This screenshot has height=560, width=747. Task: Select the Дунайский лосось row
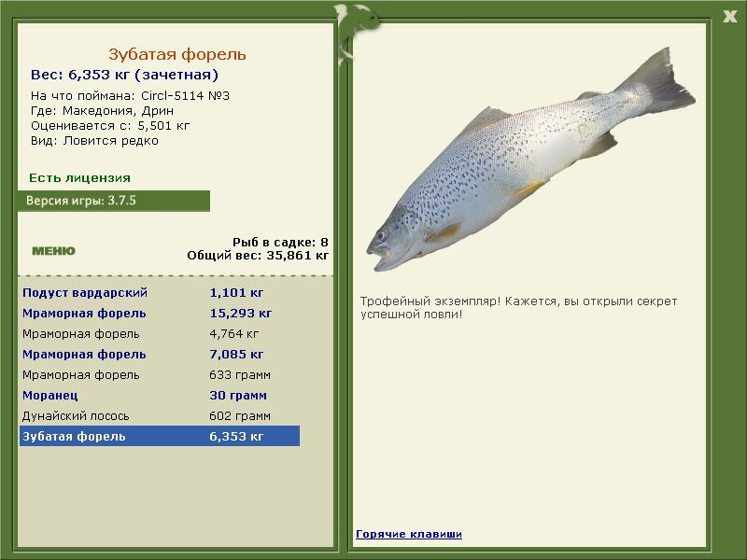pyautogui.click(x=160, y=415)
